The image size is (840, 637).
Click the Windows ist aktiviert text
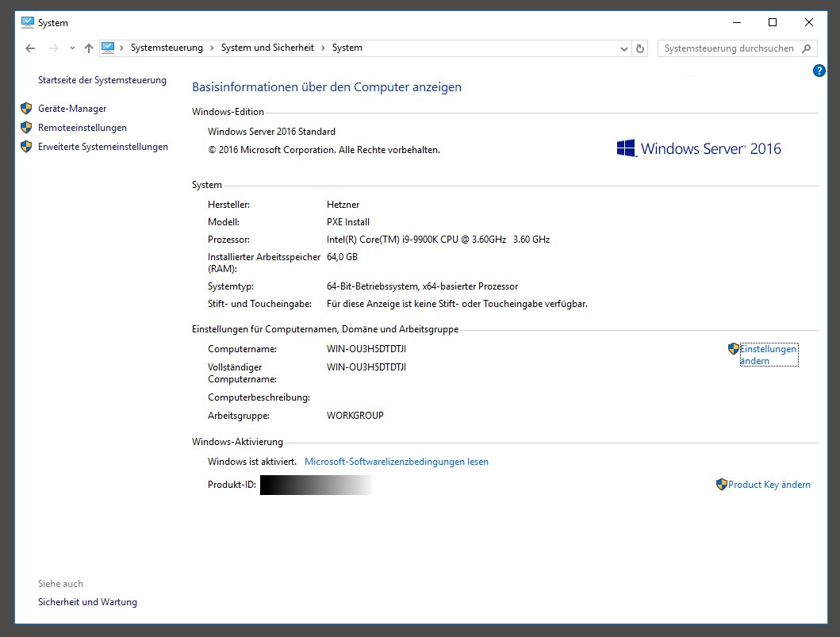coord(251,461)
